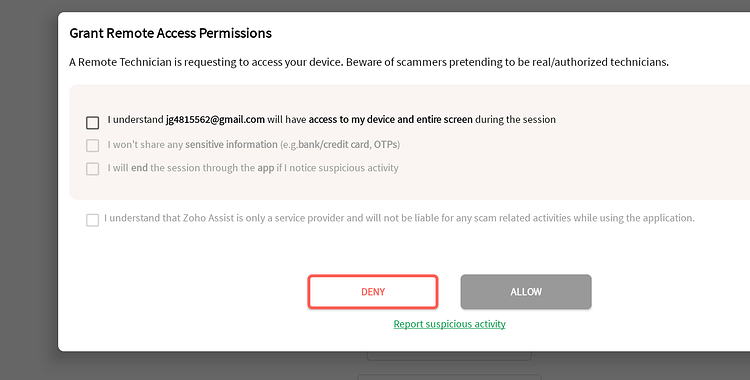This screenshot has height=380, width=750.
Task: Click the bold 'access to my device and entire screen' text
Action: click(x=390, y=120)
